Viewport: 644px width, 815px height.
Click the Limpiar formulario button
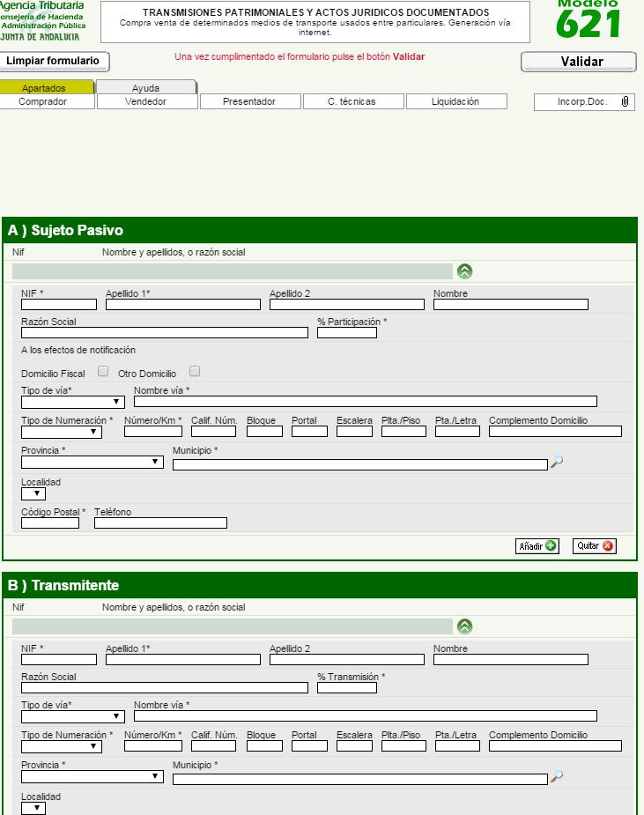tap(53, 62)
